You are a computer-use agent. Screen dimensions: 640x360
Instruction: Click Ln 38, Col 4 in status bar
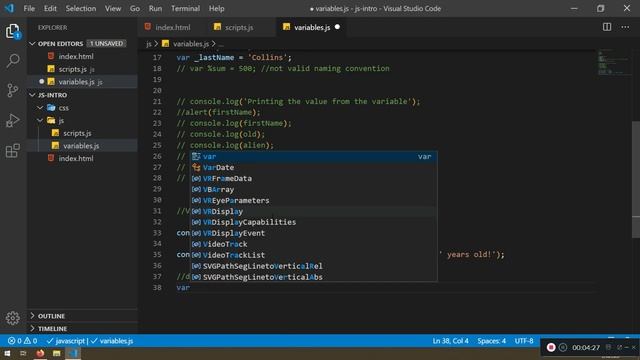pyautogui.click(x=450, y=341)
